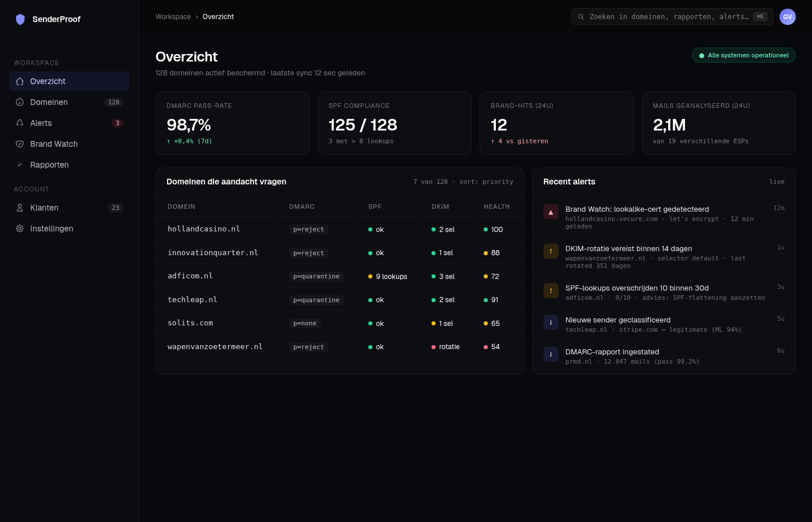Click '9 lookups' SPF status of adficom.nl

(x=388, y=277)
